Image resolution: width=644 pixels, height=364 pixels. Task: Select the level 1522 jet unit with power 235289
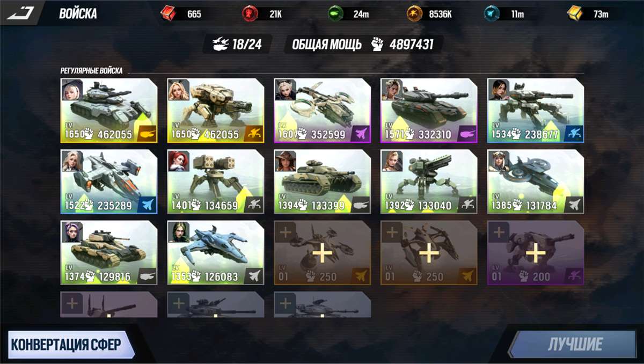109,181
